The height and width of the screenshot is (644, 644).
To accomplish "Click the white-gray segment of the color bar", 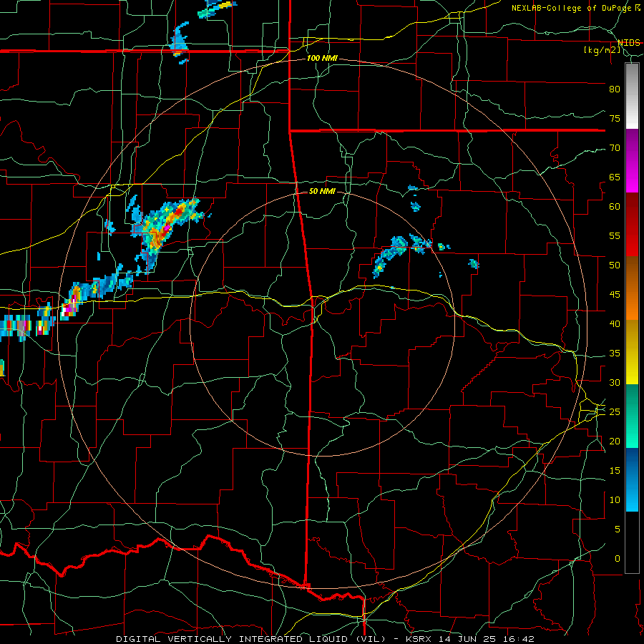I will point(632,96).
